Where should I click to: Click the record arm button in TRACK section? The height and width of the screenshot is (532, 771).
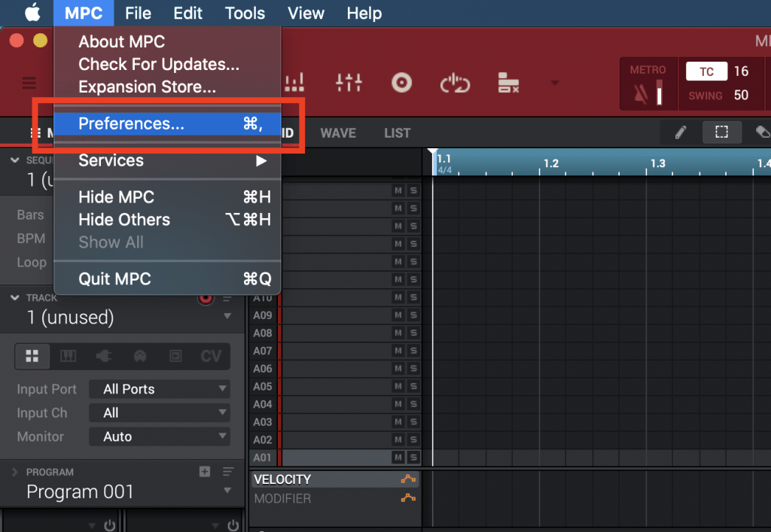[206, 298]
